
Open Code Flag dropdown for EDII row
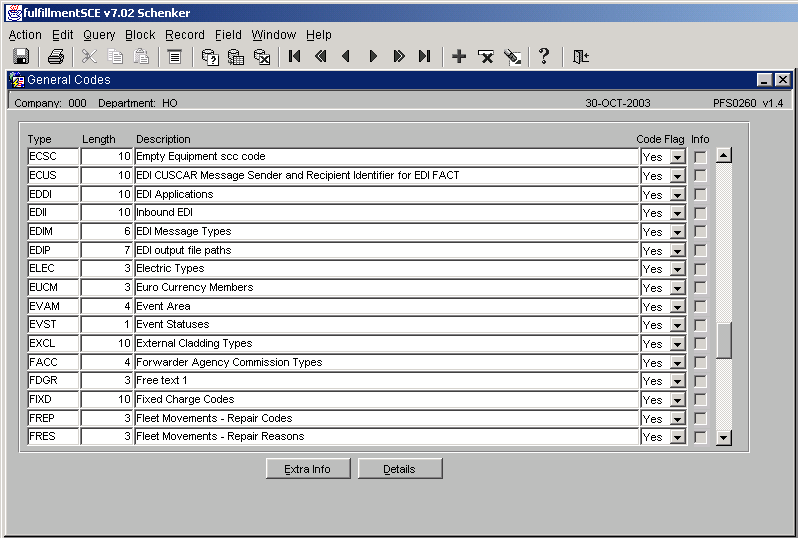click(677, 213)
